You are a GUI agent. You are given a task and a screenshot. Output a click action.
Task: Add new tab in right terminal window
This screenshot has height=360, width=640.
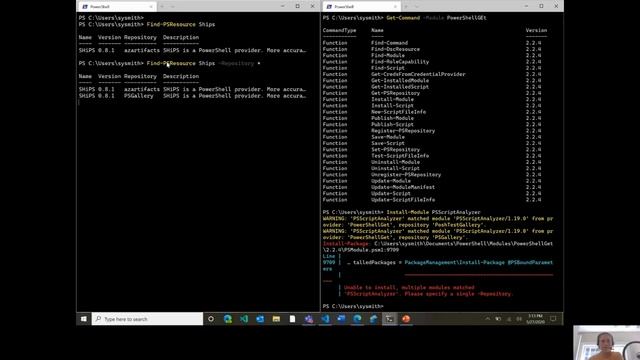click(x=406, y=7)
